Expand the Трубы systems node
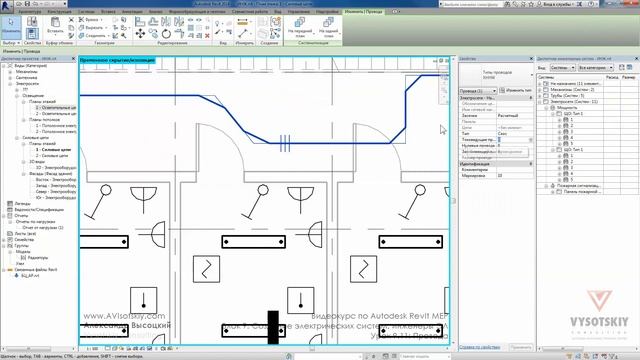This screenshot has height=360, width=640. [540, 96]
